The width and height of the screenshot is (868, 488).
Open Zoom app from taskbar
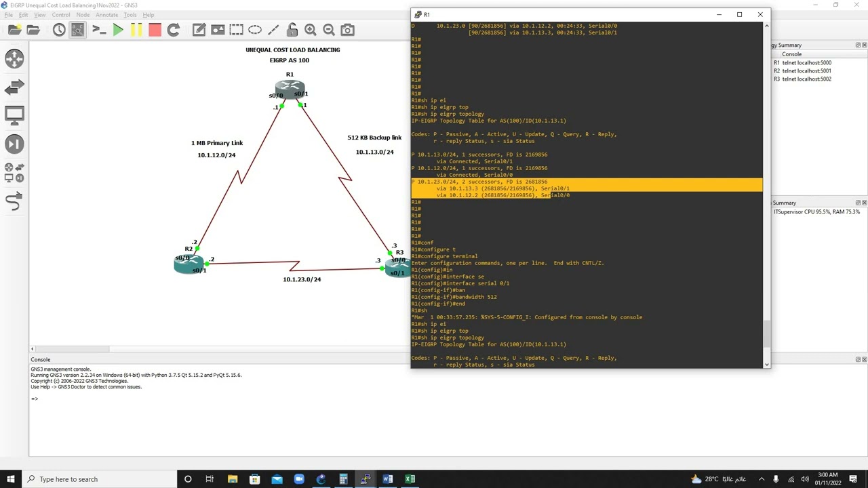click(299, 479)
